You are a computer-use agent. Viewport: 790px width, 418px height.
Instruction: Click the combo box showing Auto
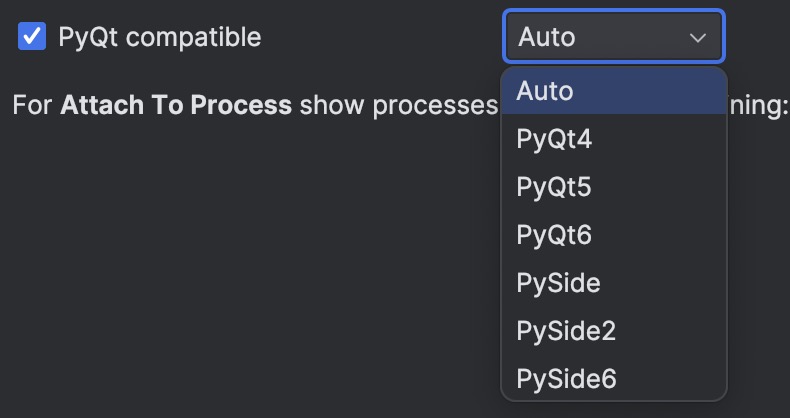click(x=613, y=38)
